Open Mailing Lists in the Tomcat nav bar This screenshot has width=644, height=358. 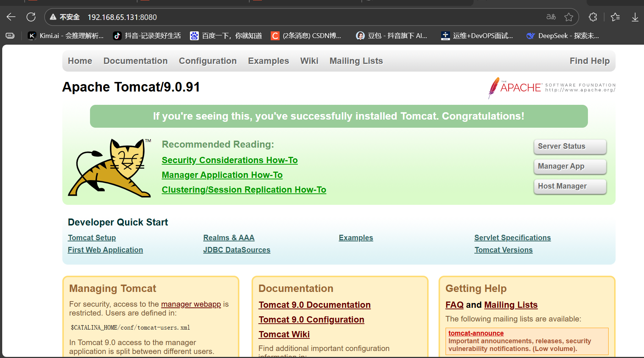[356, 61]
